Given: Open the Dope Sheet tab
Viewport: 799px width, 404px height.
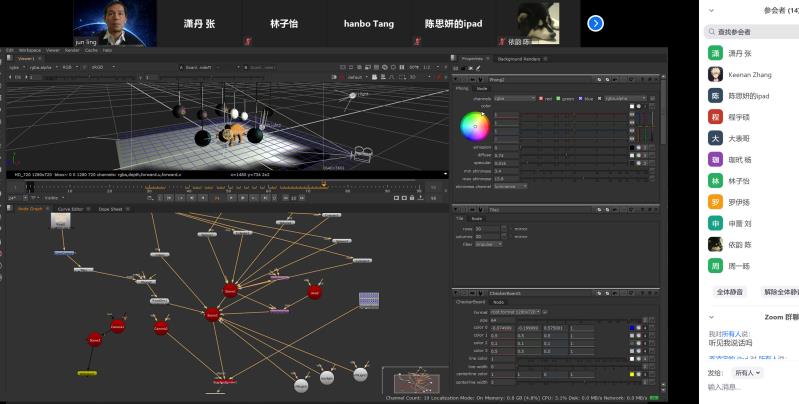Looking at the screenshot, I should click(x=110, y=209).
